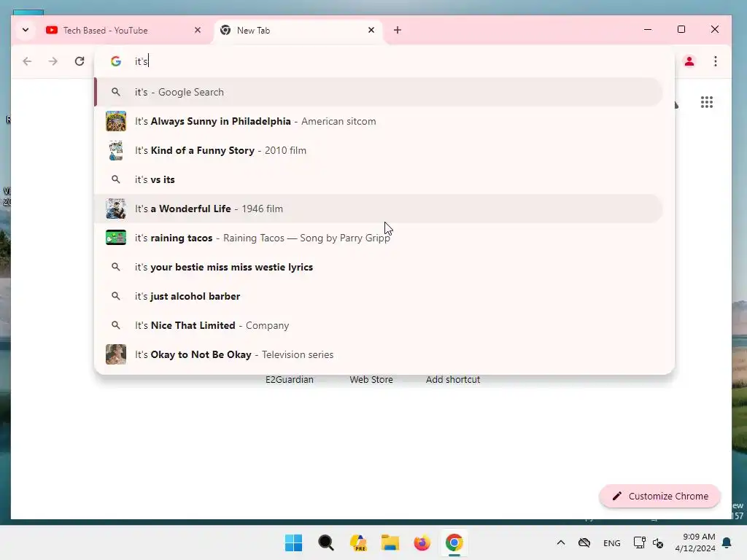This screenshot has height=560, width=747.
Task: Open Windows Search from the taskbar
Action: [326, 542]
